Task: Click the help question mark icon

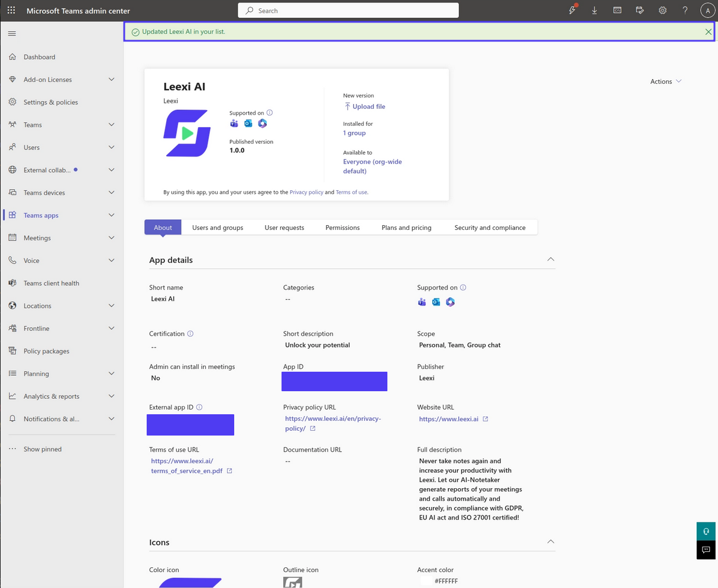Action: (685, 11)
